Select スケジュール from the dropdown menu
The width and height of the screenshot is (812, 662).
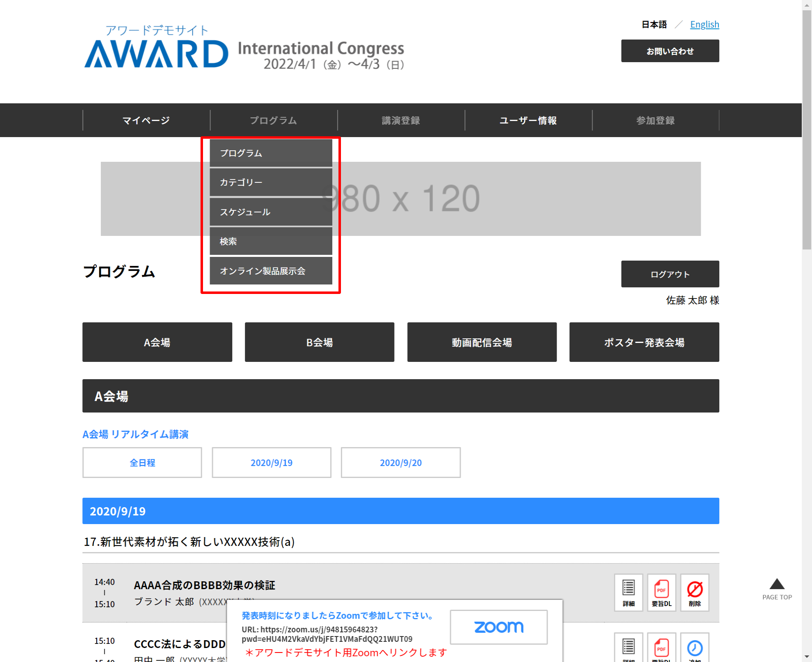pyautogui.click(x=271, y=212)
